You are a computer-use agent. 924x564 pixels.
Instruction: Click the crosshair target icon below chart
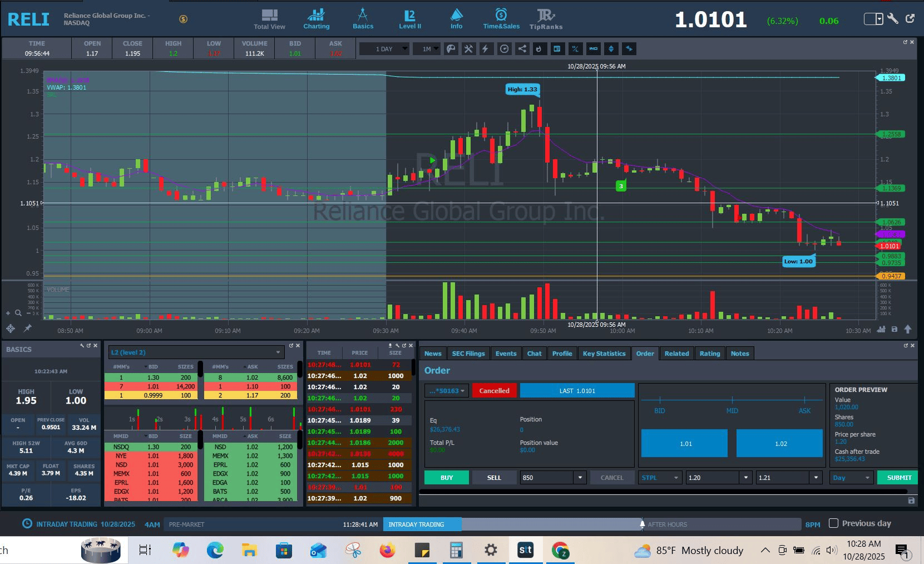10,328
